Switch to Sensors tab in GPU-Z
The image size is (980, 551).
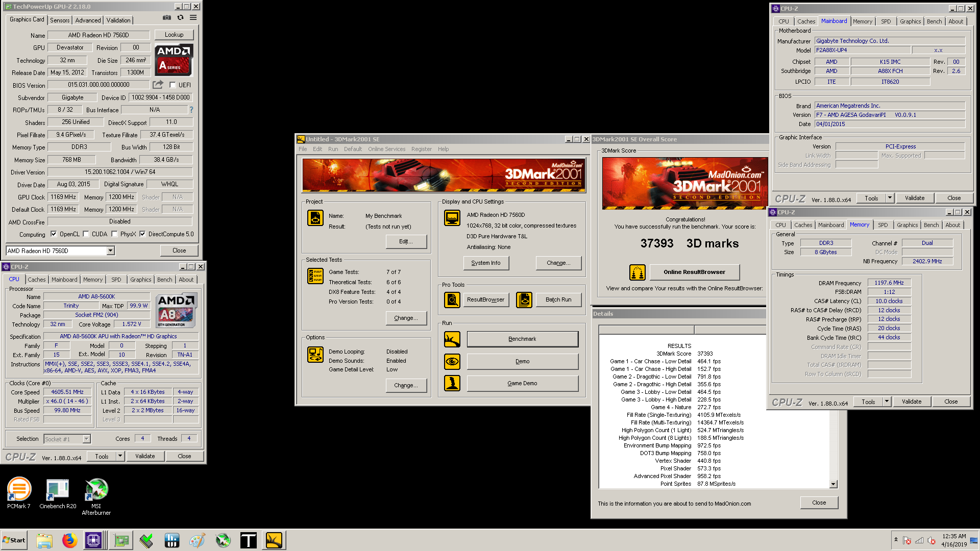(x=60, y=20)
